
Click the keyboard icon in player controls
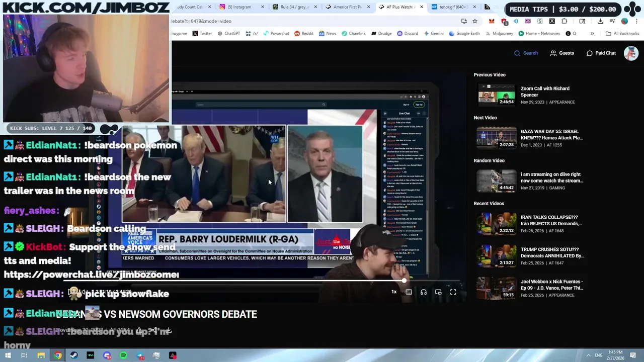(x=409, y=292)
